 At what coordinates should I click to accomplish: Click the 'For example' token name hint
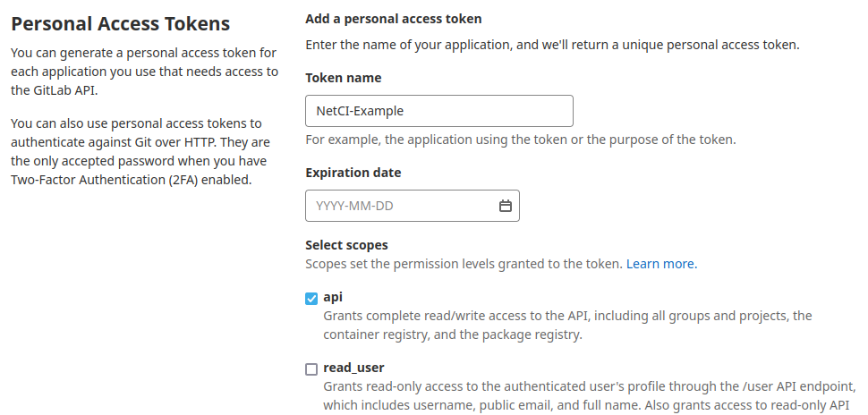click(520, 140)
